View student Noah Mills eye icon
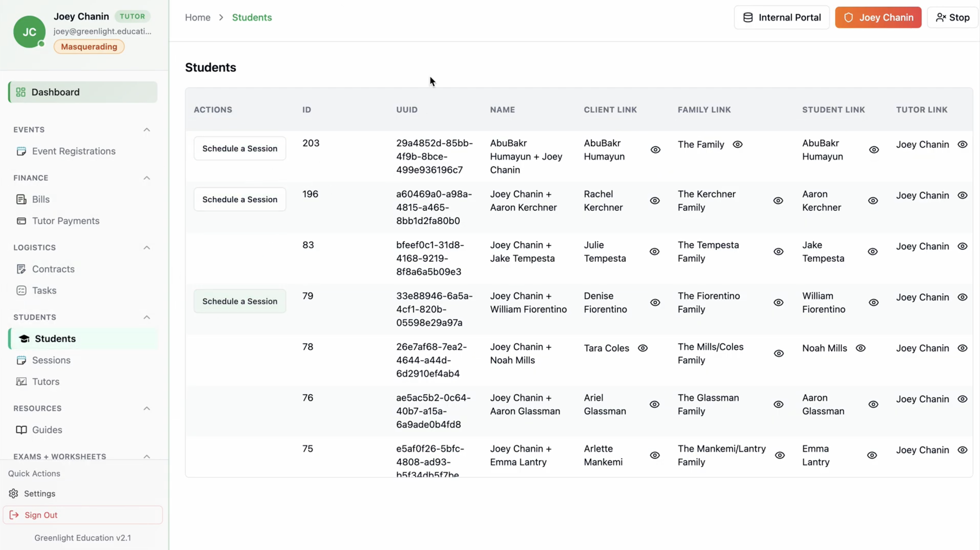 pyautogui.click(x=861, y=348)
